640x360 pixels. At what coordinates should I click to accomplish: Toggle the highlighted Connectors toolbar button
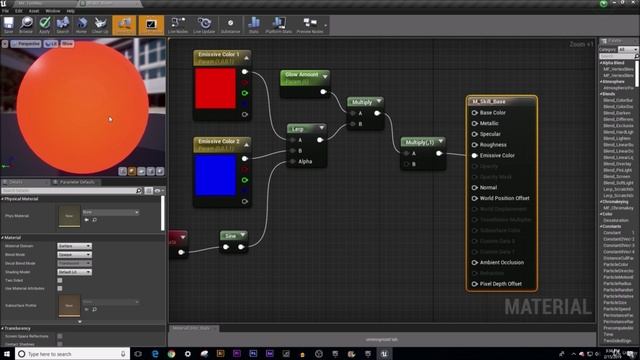(124, 25)
